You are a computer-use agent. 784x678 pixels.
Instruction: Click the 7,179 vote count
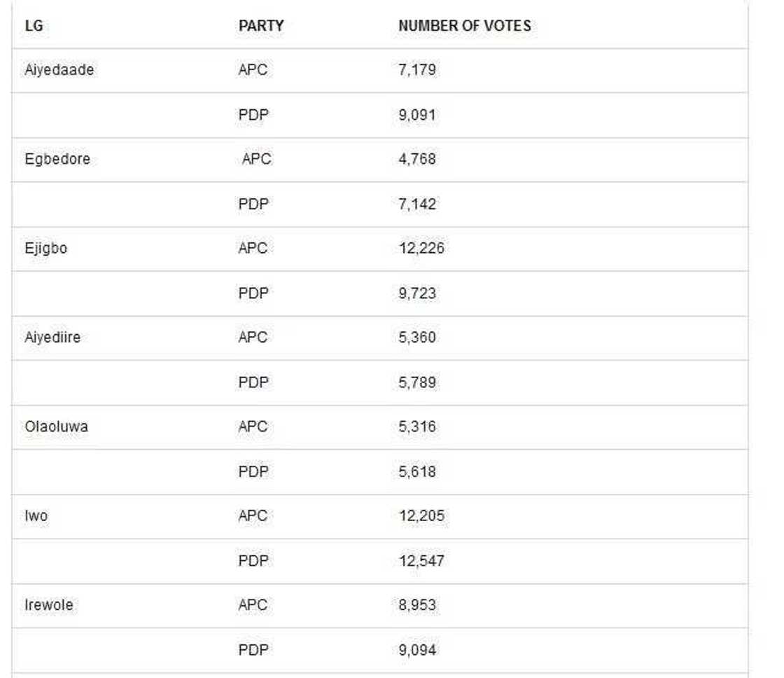[x=416, y=70]
